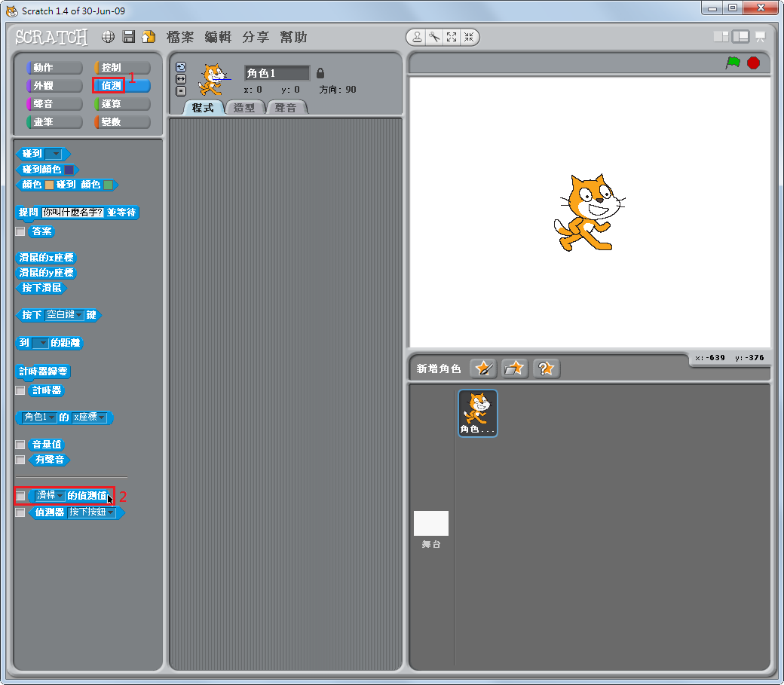
Task: Toggle the 答案 checkbox
Action: pos(20,231)
